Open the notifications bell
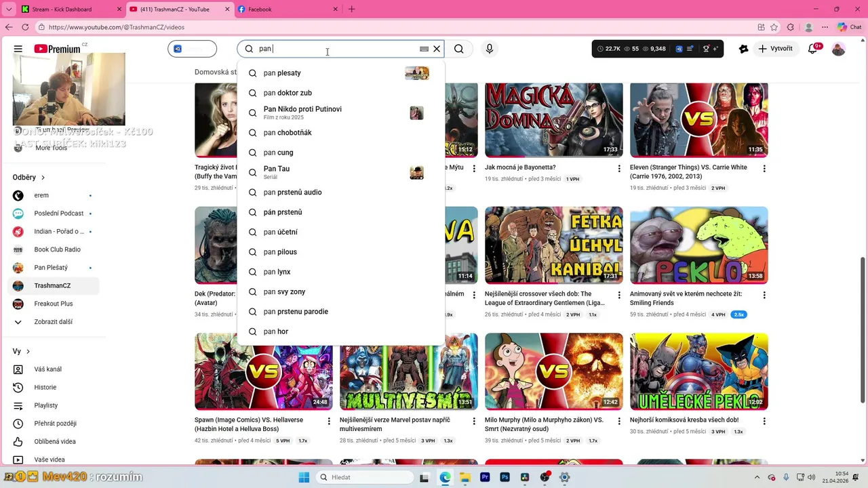868x488 pixels. coord(813,49)
